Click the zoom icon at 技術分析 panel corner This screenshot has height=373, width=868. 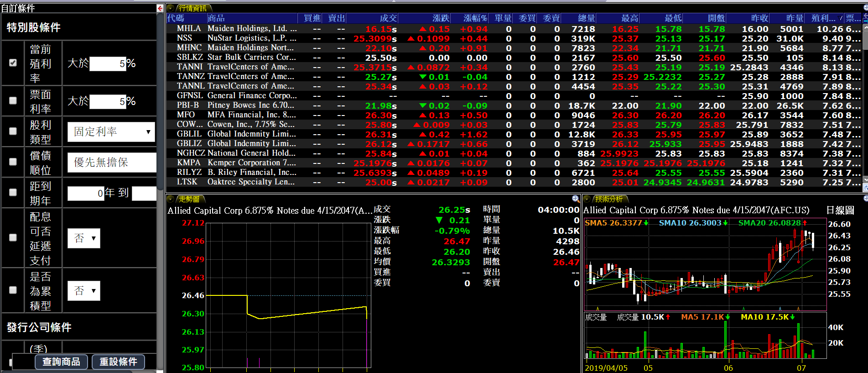[865, 198]
